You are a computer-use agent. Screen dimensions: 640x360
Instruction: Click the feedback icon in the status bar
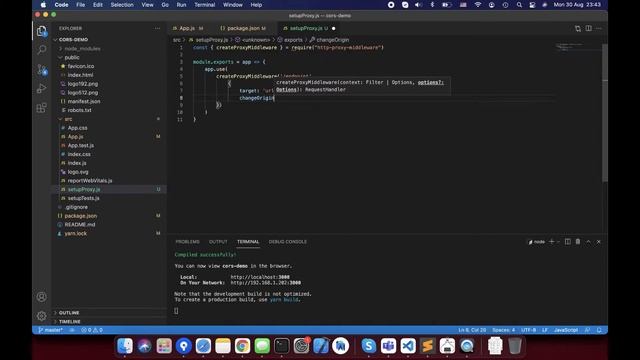(588, 330)
